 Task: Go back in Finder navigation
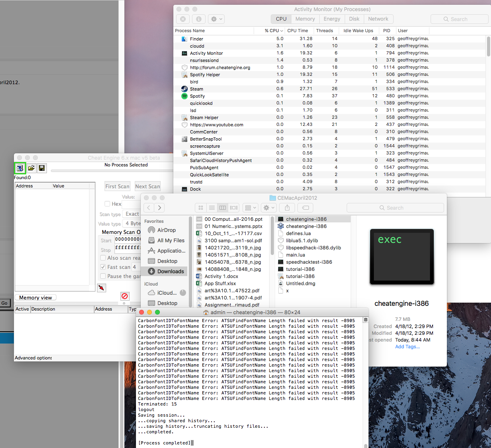point(149,208)
